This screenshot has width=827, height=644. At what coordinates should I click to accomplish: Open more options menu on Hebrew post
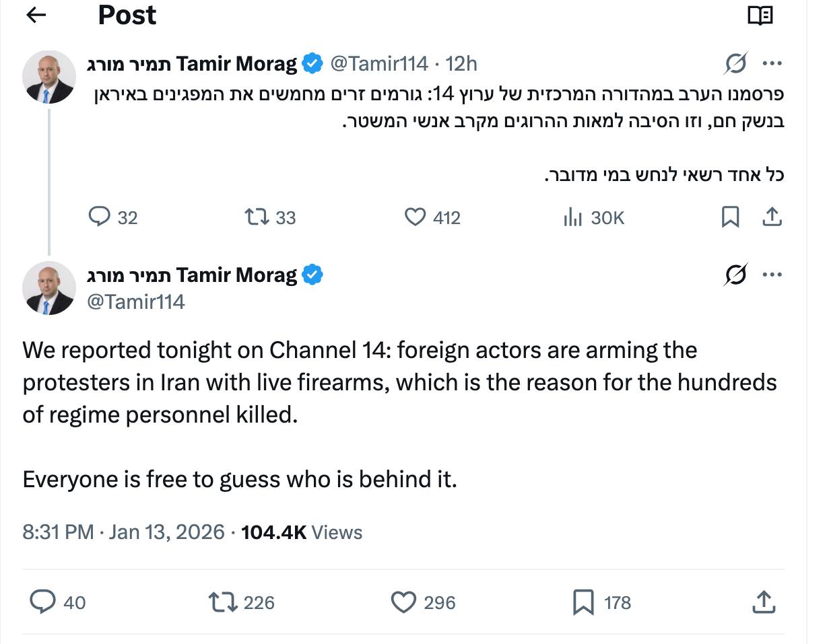click(772, 64)
